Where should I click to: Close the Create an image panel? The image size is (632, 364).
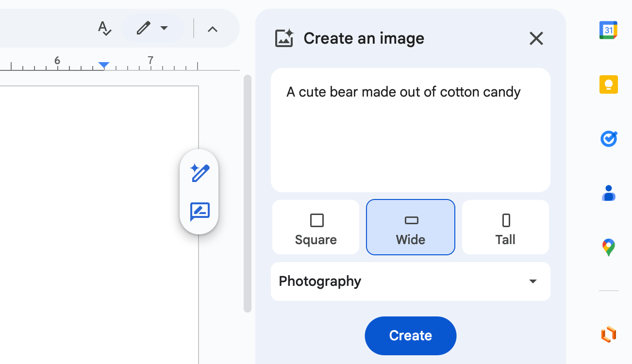pos(536,38)
